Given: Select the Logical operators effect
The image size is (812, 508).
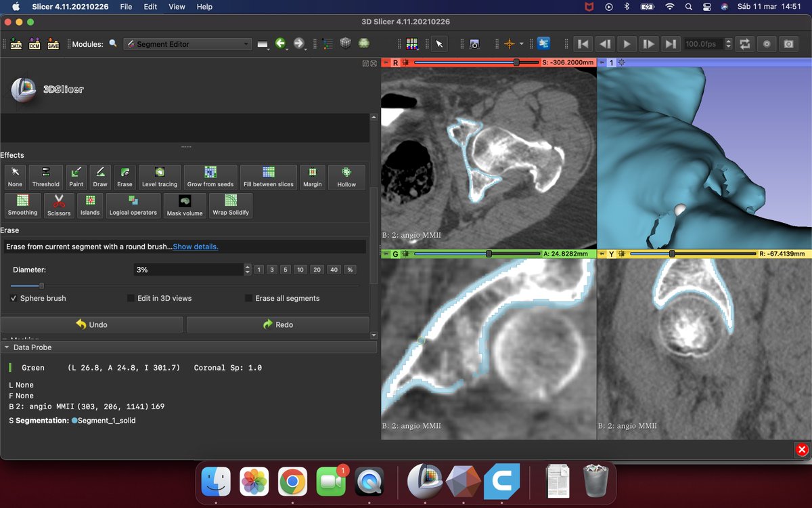Looking at the screenshot, I should pos(133,205).
